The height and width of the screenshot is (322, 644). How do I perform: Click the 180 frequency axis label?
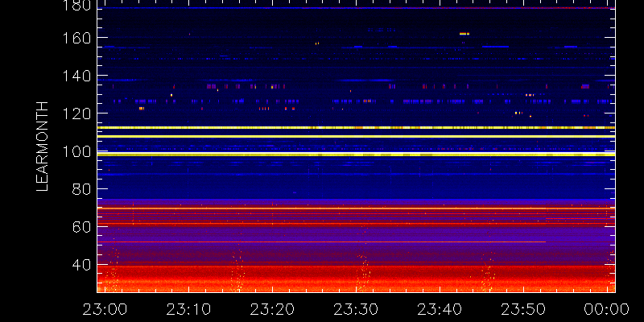pyautogui.click(x=76, y=5)
